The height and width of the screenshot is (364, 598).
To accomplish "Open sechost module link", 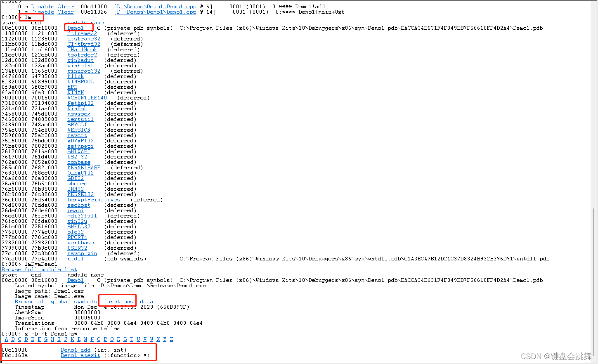I will tap(79, 205).
